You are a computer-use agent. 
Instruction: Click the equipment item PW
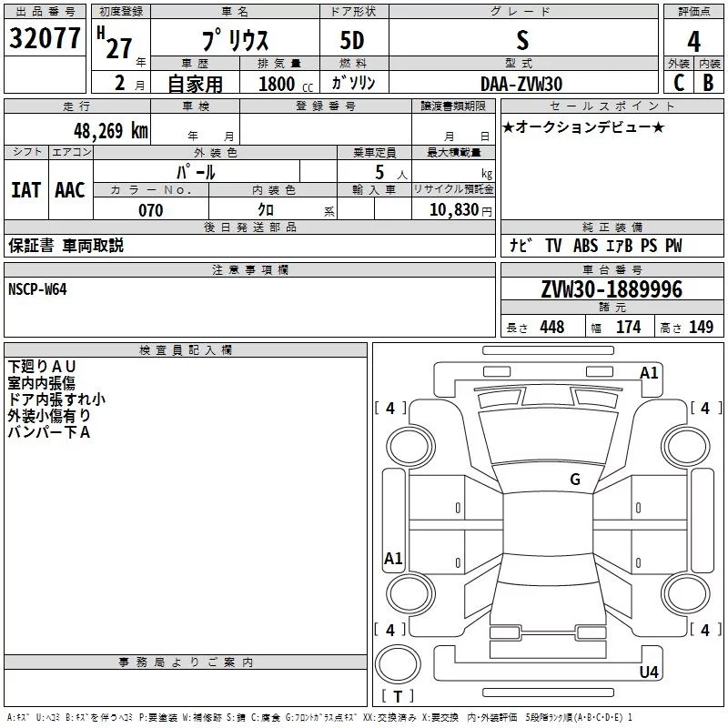click(673, 246)
